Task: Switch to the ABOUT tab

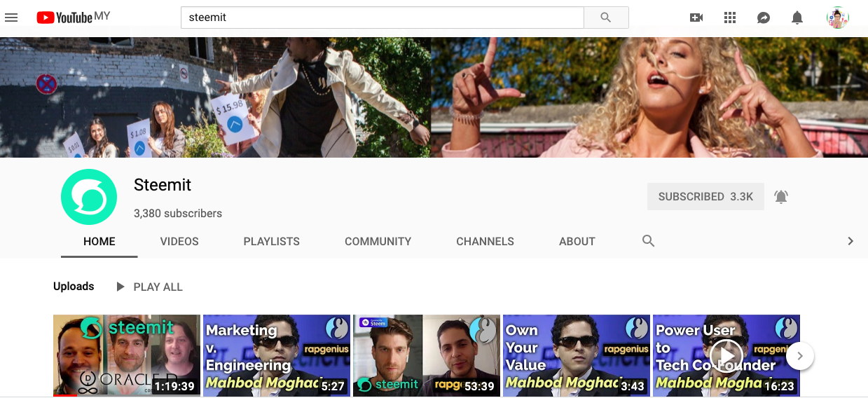Action: tap(577, 241)
